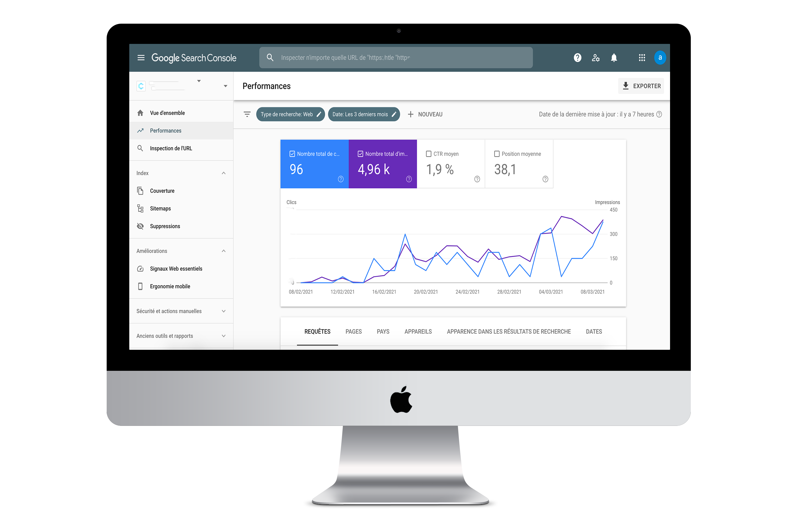Expand the Améliorations section in sidebar
798x532 pixels.
tap(225, 251)
